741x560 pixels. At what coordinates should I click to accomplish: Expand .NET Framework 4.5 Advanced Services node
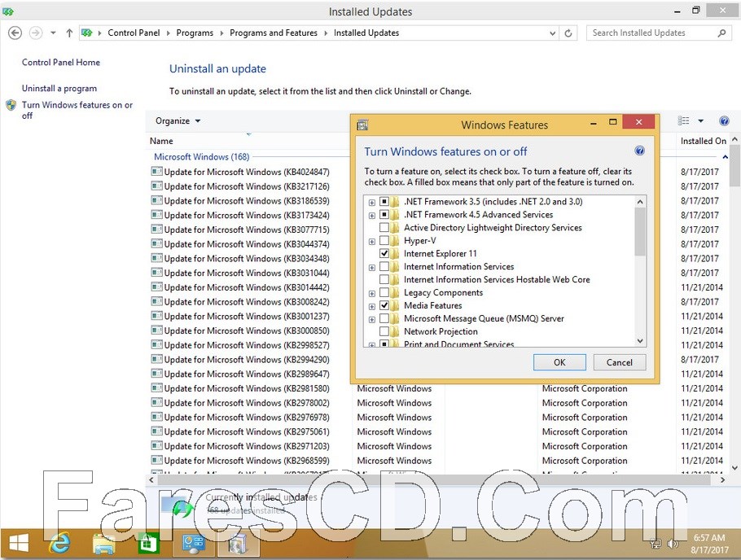pos(372,216)
